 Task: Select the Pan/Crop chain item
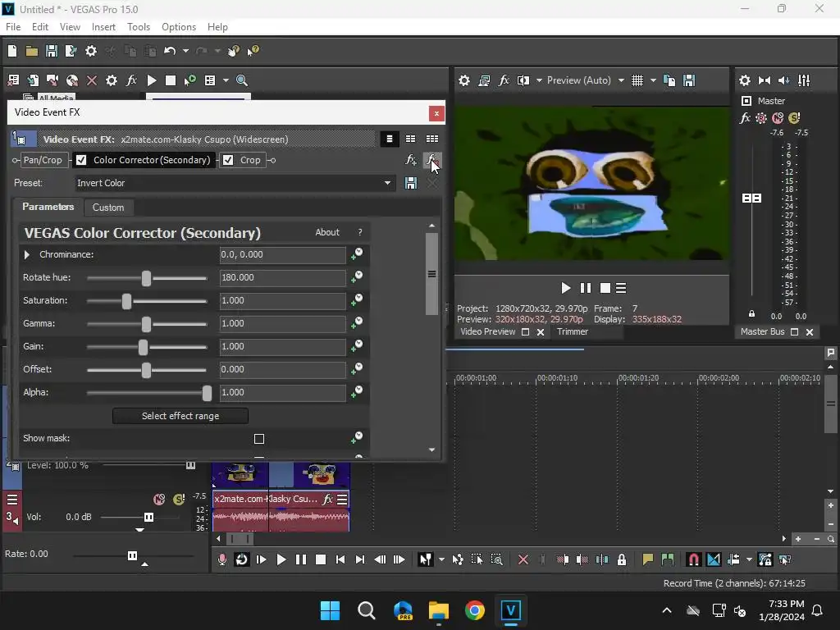[x=43, y=160]
